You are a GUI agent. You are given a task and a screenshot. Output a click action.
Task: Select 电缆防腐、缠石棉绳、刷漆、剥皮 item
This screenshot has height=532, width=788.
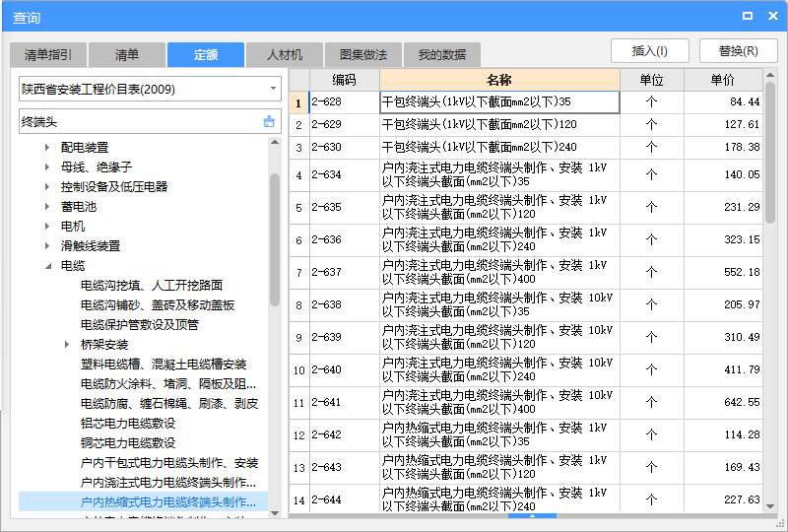tap(169, 403)
